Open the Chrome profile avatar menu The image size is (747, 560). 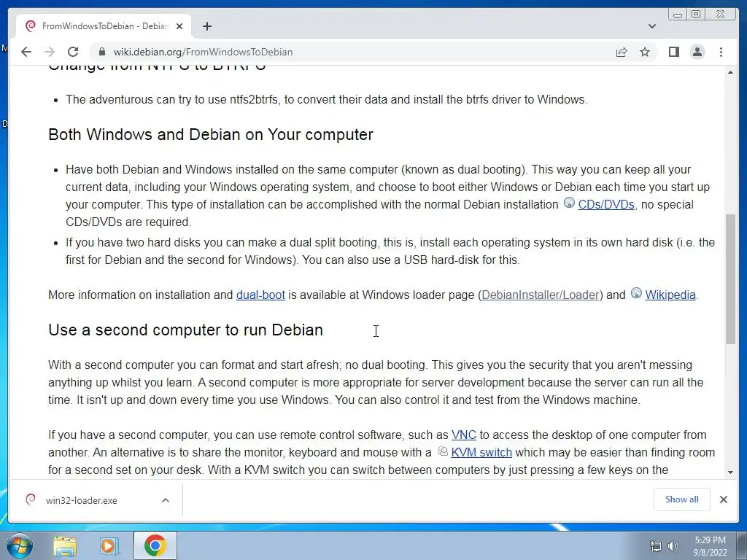[697, 52]
